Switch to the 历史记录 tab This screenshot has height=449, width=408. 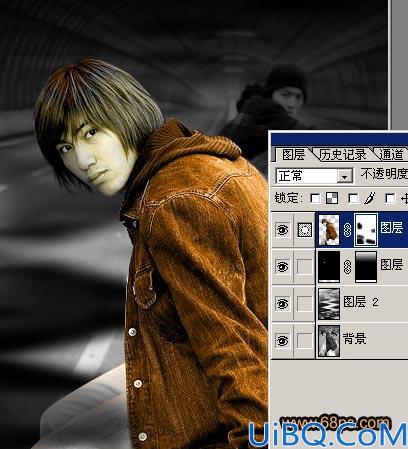tap(343, 155)
